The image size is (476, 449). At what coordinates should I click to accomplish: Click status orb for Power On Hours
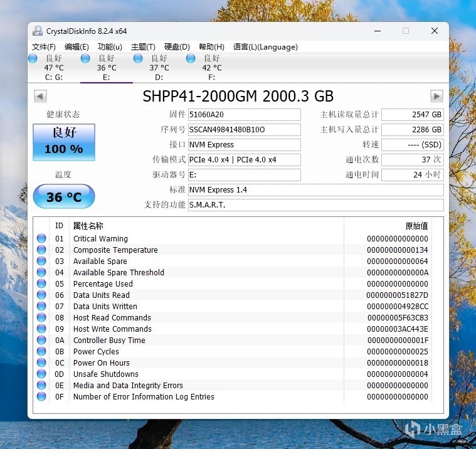click(x=41, y=362)
